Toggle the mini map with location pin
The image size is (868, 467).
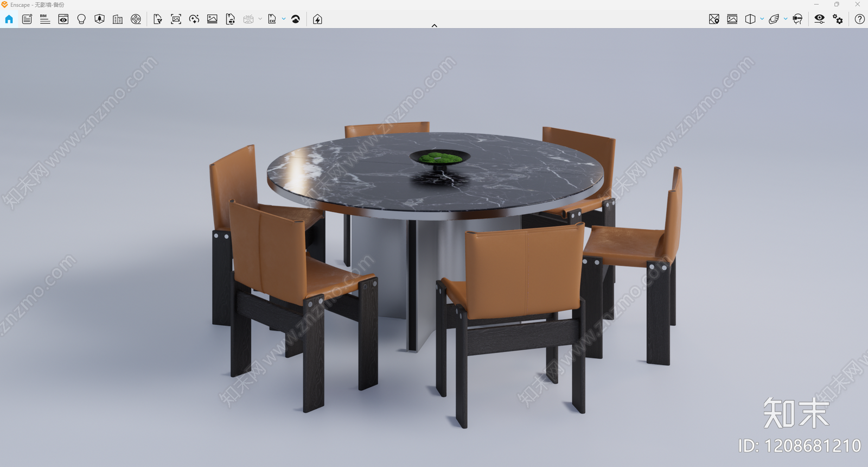click(x=714, y=19)
